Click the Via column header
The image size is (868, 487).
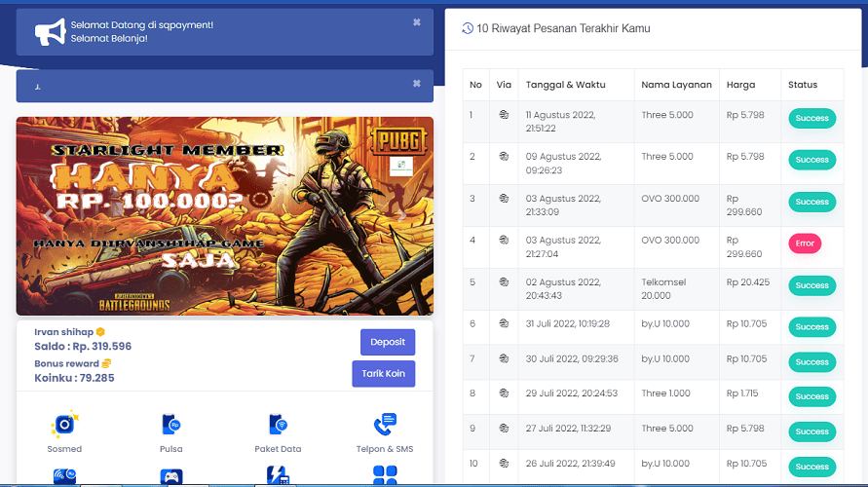[504, 85]
